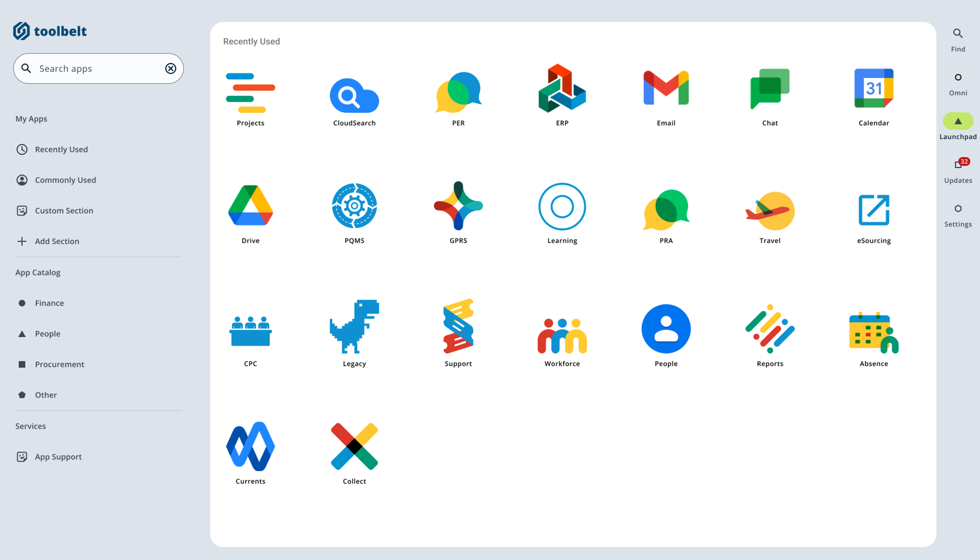
Task: Expand the People catalog section
Action: click(47, 333)
